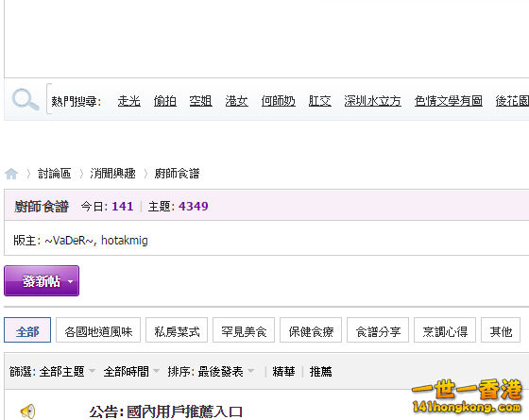Open the 討論區 breadcrumb link
Screen dimensions: 529x420
[x=55, y=174]
